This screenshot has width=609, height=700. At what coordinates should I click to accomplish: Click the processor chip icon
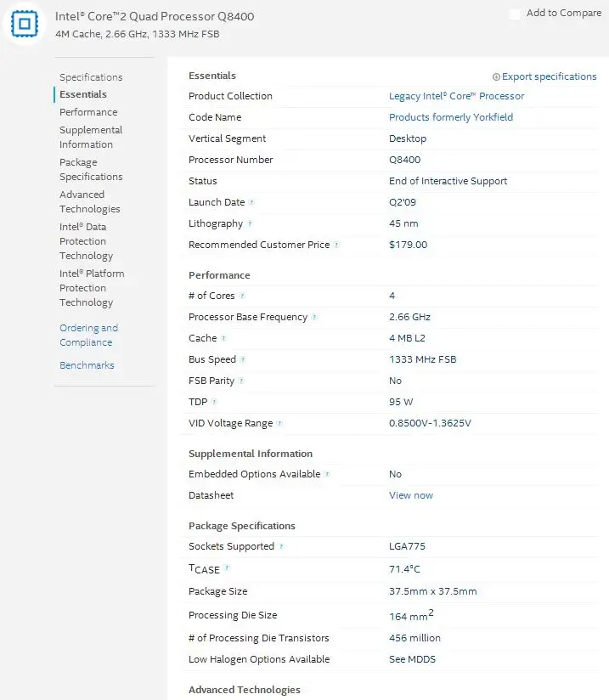coord(27,24)
